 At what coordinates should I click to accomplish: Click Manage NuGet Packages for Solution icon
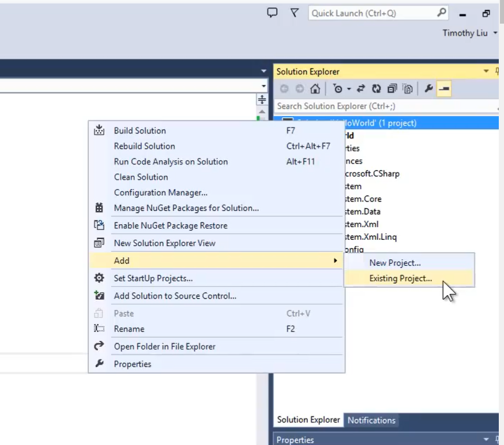point(99,208)
